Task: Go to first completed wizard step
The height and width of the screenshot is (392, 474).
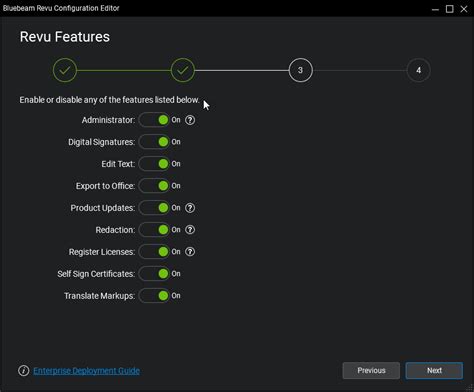Action: (65, 70)
